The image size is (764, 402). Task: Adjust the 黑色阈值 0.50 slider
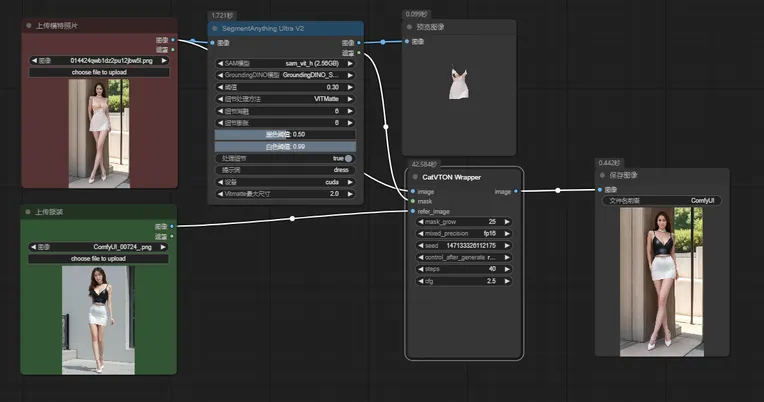(x=285, y=134)
